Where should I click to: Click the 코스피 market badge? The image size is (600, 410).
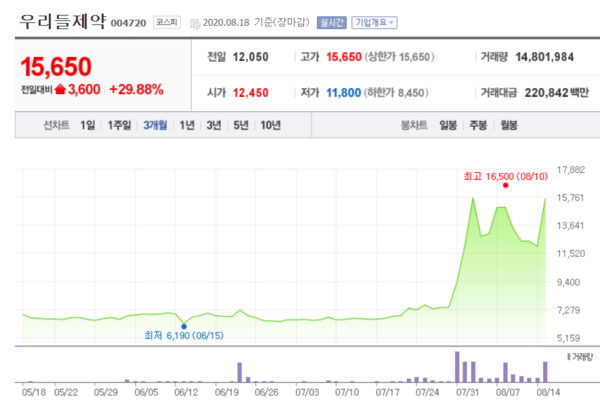coord(167,22)
